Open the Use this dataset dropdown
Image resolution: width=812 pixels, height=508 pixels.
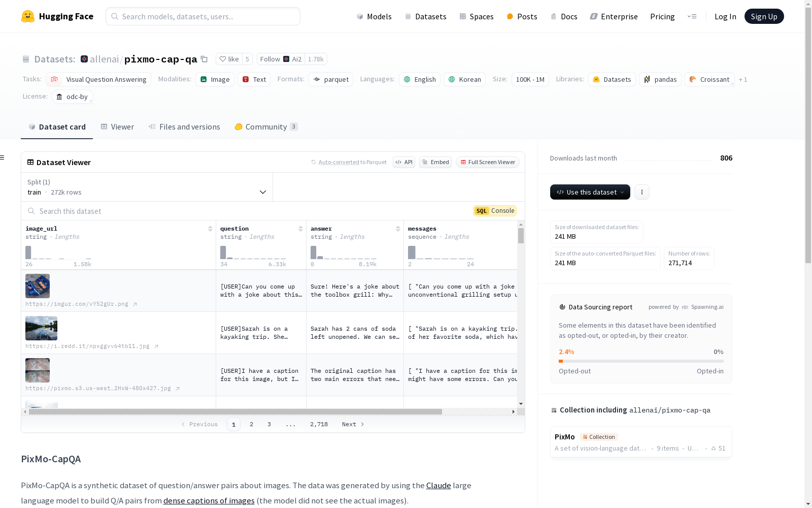pos(590,192)
